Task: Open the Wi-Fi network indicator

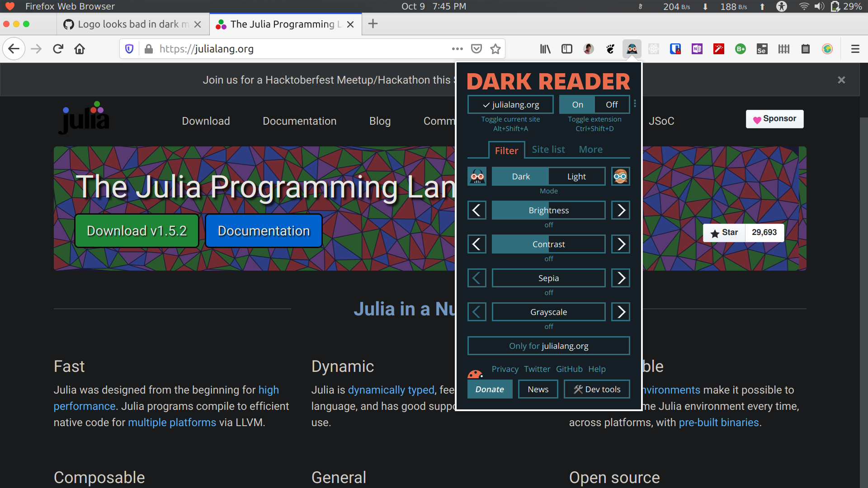Action: (804, 6)
